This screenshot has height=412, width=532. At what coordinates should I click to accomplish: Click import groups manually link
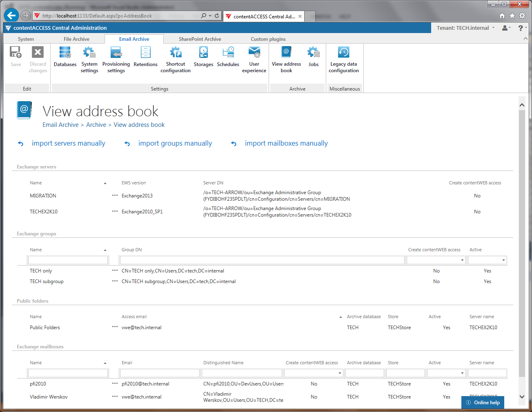pyautogui.click(x=175, y=143)
